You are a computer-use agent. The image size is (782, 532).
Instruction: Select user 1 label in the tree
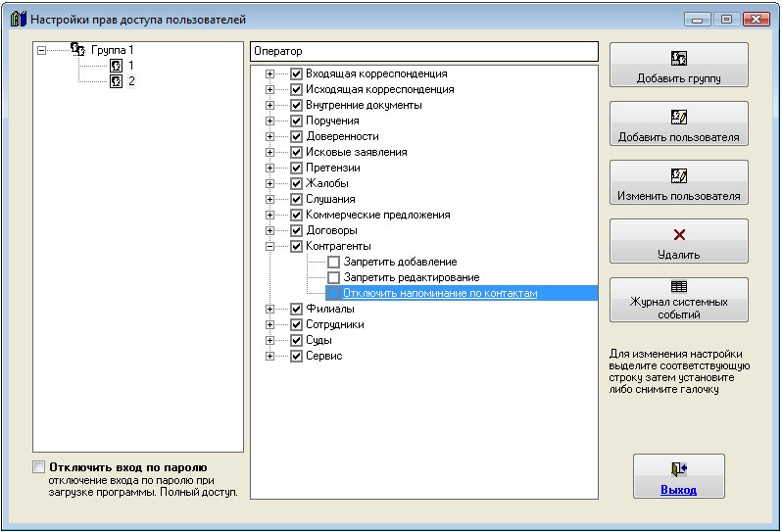coord(131,66)
